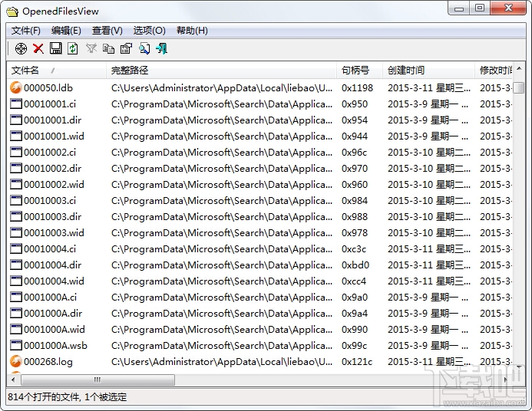The height and width of the screenshot is (411, 532).
Task: Click the window icon beside 00010002.ci
Action: pos(15,152)
